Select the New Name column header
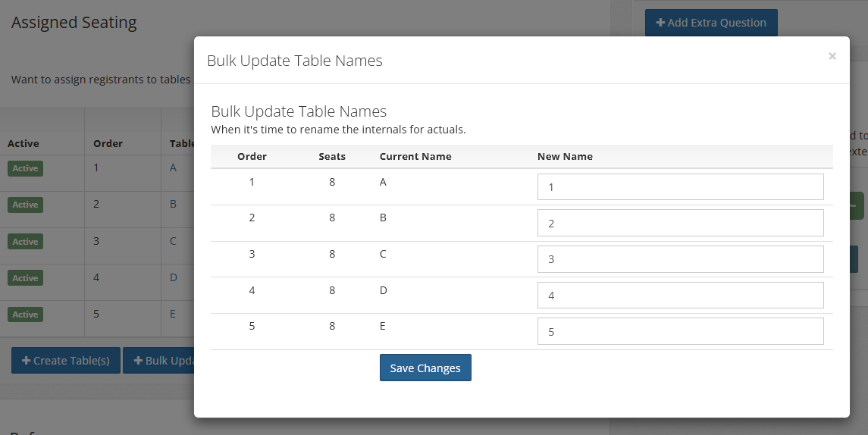 [565, 157]
